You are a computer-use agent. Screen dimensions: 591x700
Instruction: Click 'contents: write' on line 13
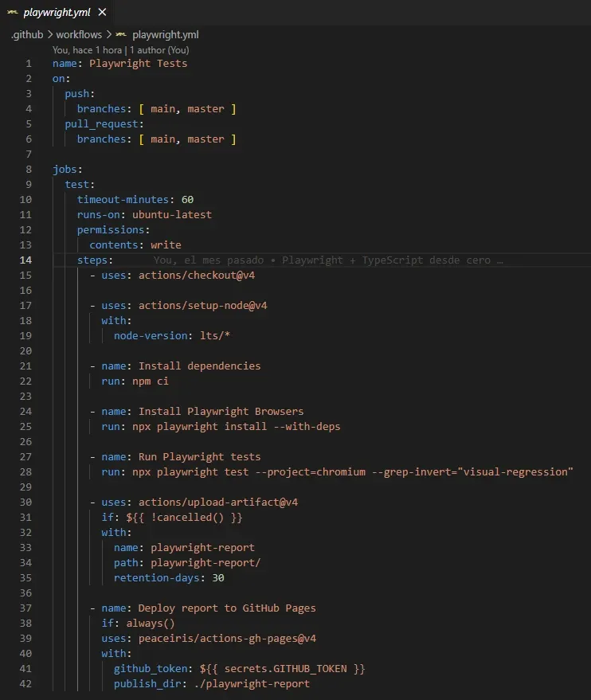pyautogui.click(x=135, y=245)
